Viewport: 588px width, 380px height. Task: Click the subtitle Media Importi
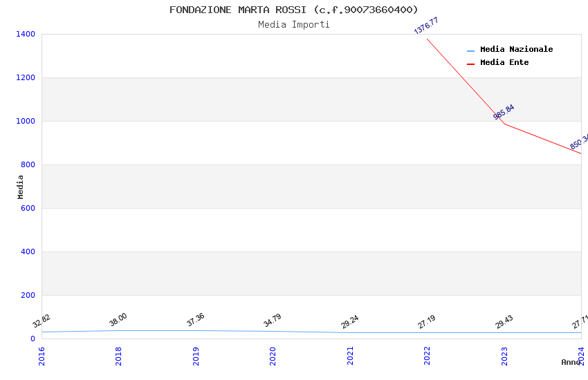coord(293,25)
